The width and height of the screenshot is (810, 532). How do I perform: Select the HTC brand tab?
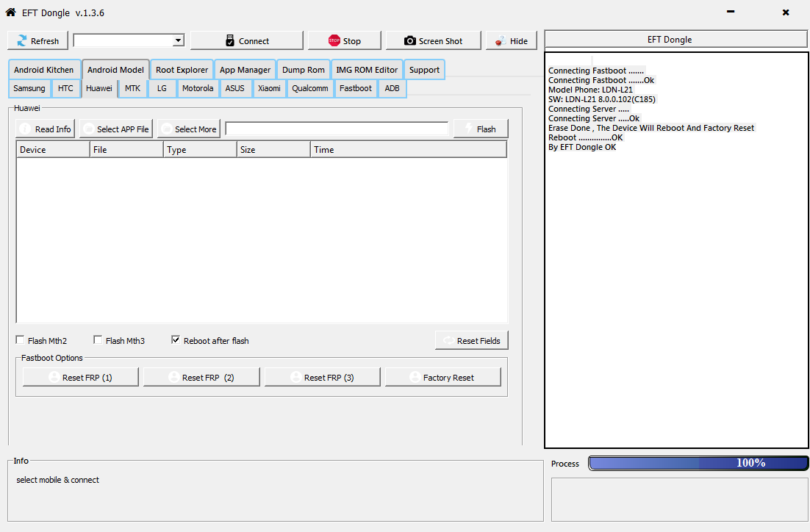(x=65, y=88)
